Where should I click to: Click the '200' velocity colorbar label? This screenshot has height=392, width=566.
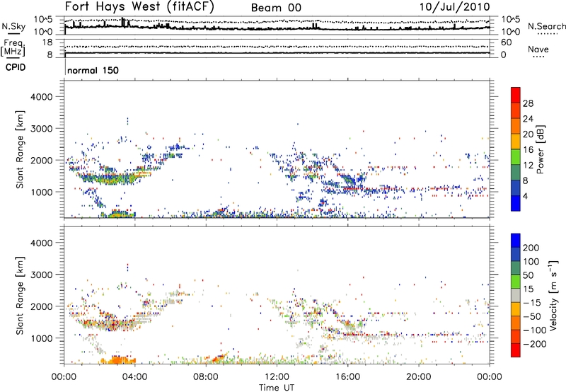[x=531, y=248]
